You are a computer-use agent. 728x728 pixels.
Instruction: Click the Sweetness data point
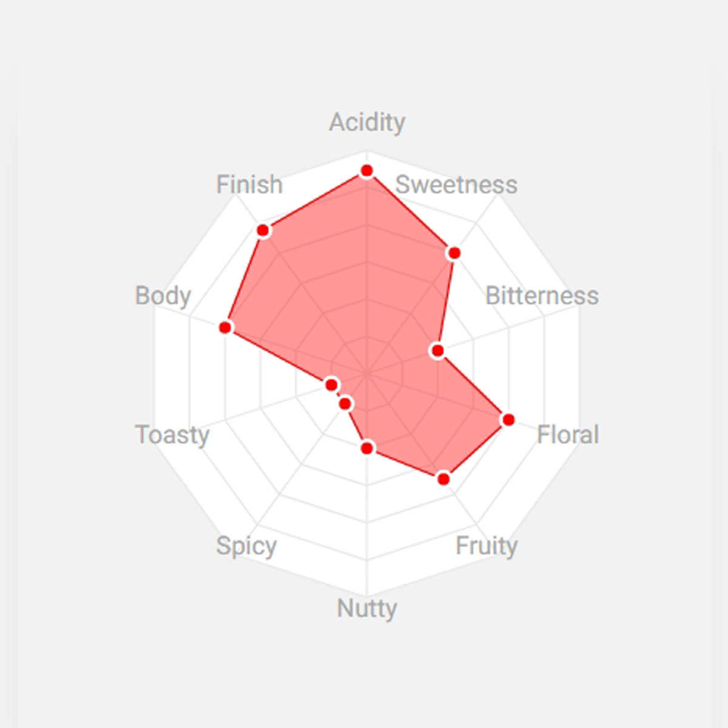pyautogui.click(x=453, y=253)
